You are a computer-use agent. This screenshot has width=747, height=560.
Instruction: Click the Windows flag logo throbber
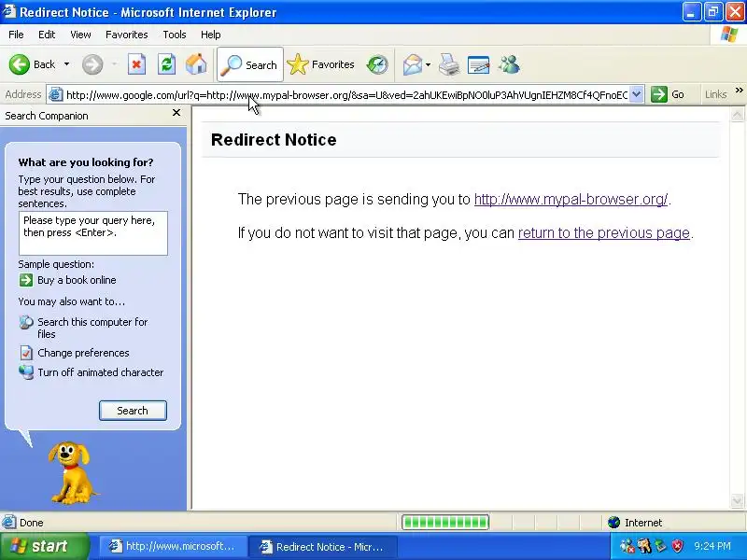(x=729, y=35)
